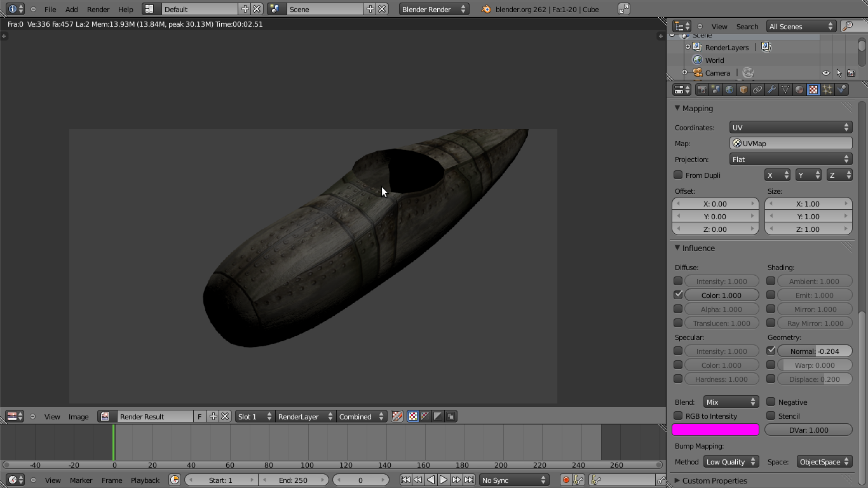This screenshot has width=868, height=488.
Task: Select the Material properties sphere icon
Action: 799,89
